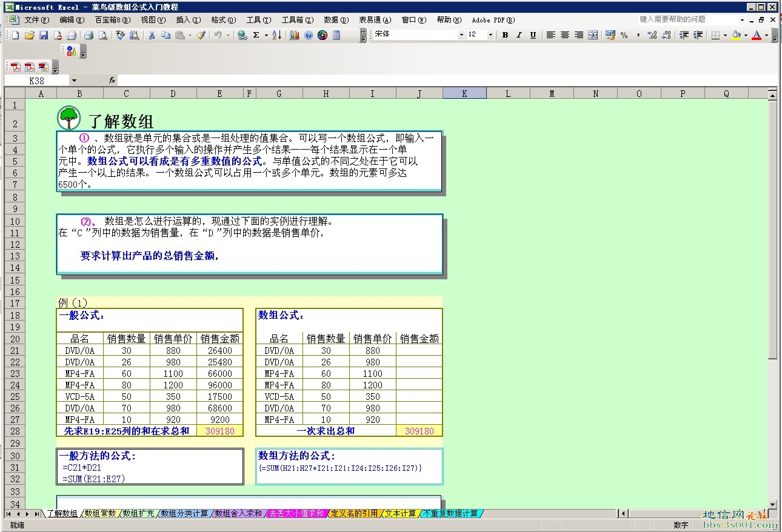Click Increase Decimal icon
782x532 pixels.
click(x=652, y=35)
